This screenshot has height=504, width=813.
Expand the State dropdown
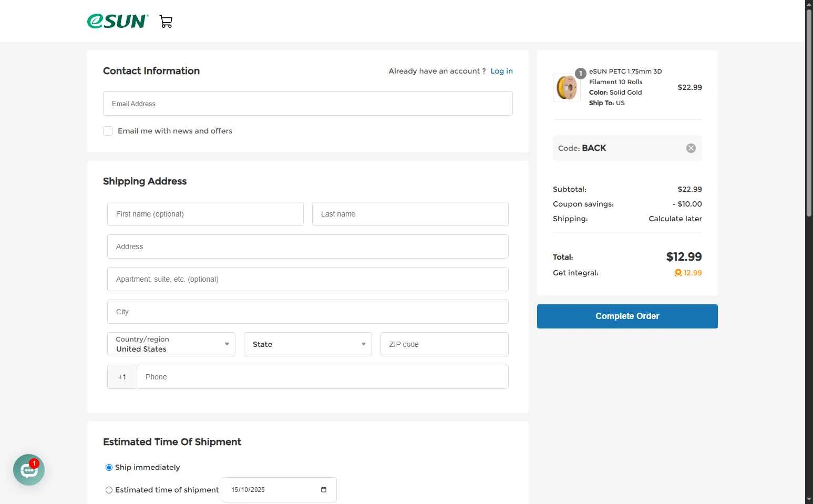pos(308,344)
